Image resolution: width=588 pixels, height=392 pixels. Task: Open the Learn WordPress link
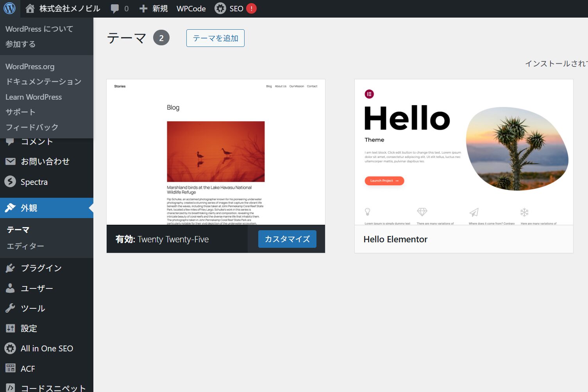pos(34,97)
